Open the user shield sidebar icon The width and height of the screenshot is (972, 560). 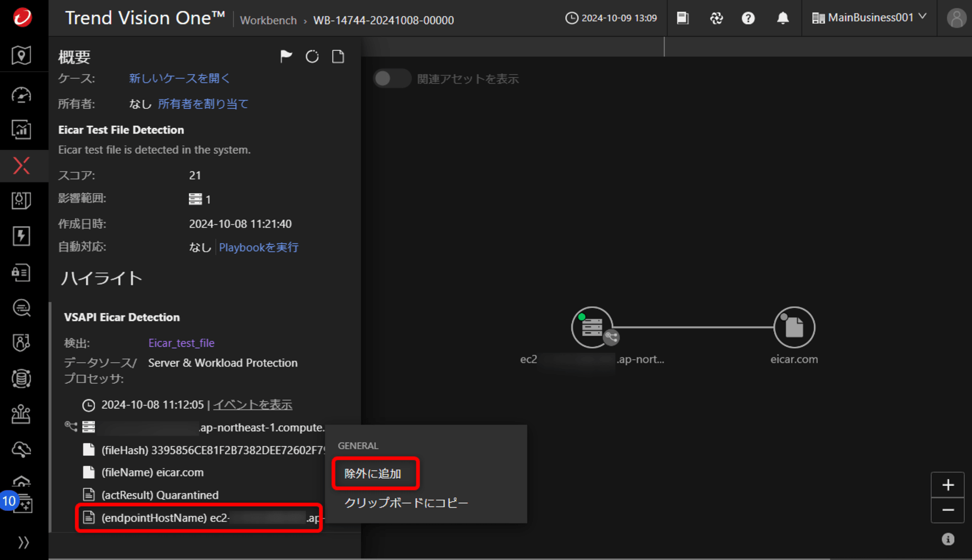point(21,343)
